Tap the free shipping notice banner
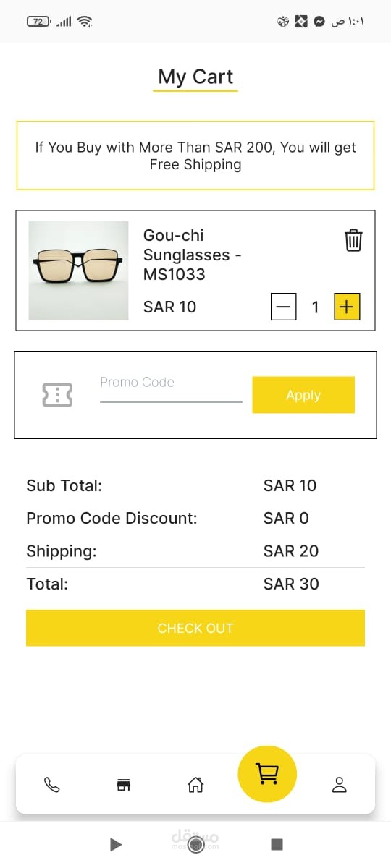 195,156
